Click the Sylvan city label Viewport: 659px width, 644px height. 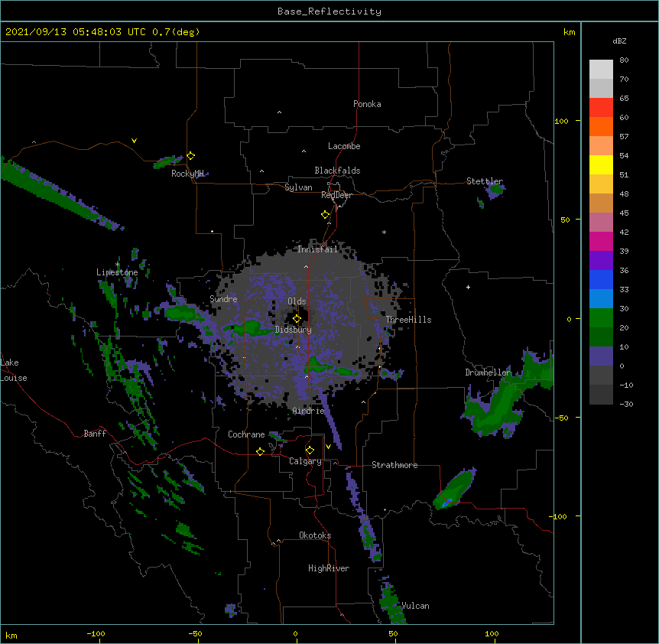pyautogui.click(x=298, y=187)
